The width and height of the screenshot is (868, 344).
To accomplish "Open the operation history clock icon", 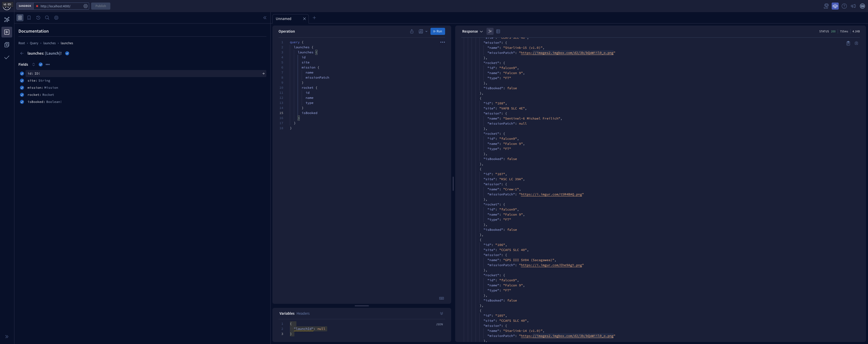I will [38, 18].
